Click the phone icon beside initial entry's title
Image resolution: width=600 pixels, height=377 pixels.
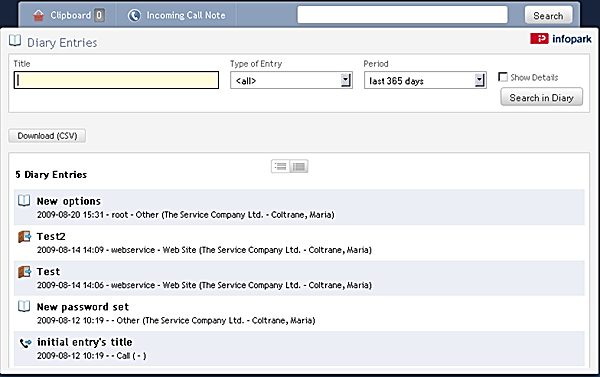tap(25, 343)
